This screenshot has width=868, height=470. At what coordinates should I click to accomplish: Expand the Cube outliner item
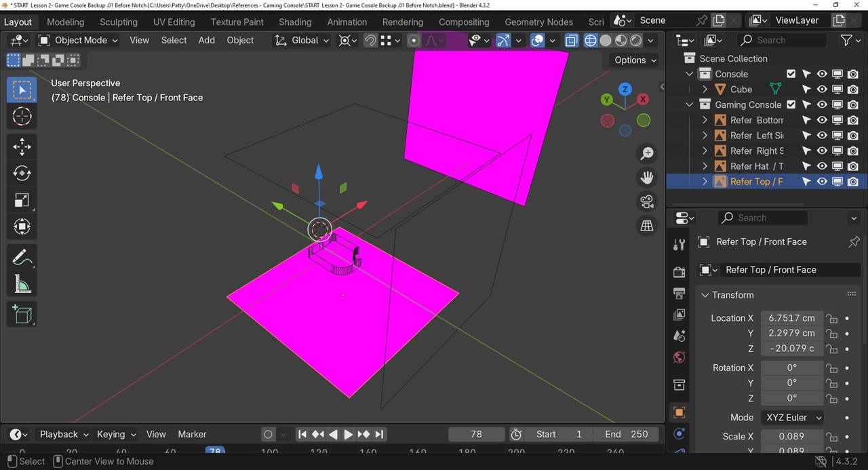click(x=705, y=89)
